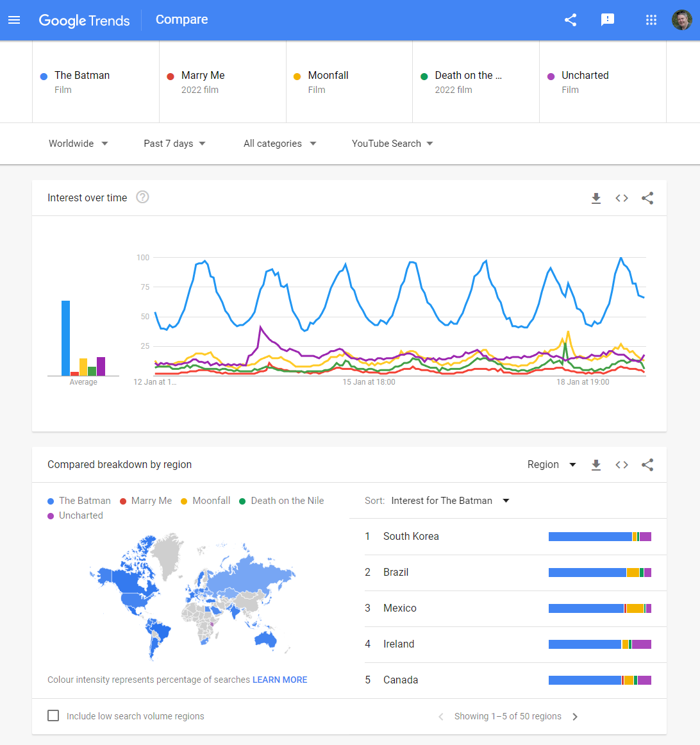Click the Moonfall yellow average bar
Image resolution: width=700 pixels, height=745 pixels.
[83, 367]
